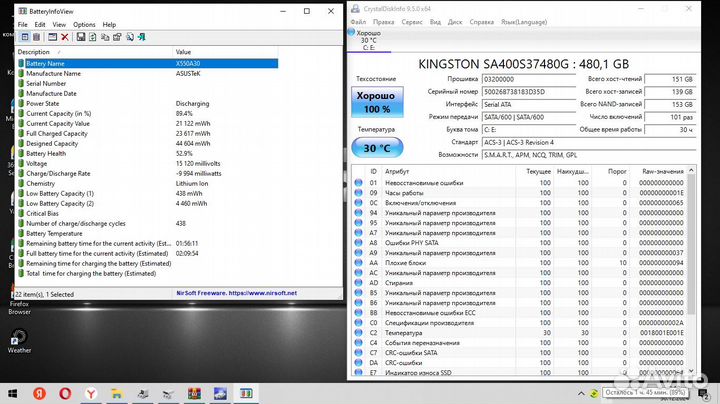The width and height of the screenshot is (720, 404).
Task: Click the Хорошо 100 % health status button
Action: click(376, 101)
